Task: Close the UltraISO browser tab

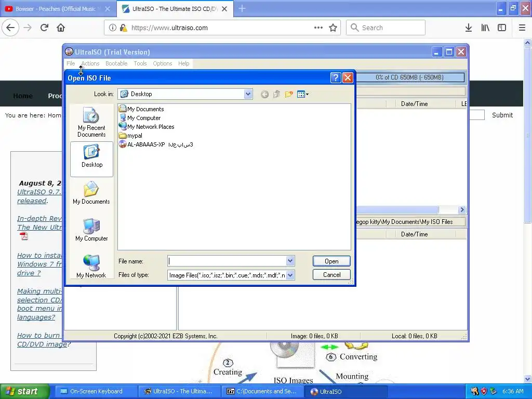Action: 224,9
